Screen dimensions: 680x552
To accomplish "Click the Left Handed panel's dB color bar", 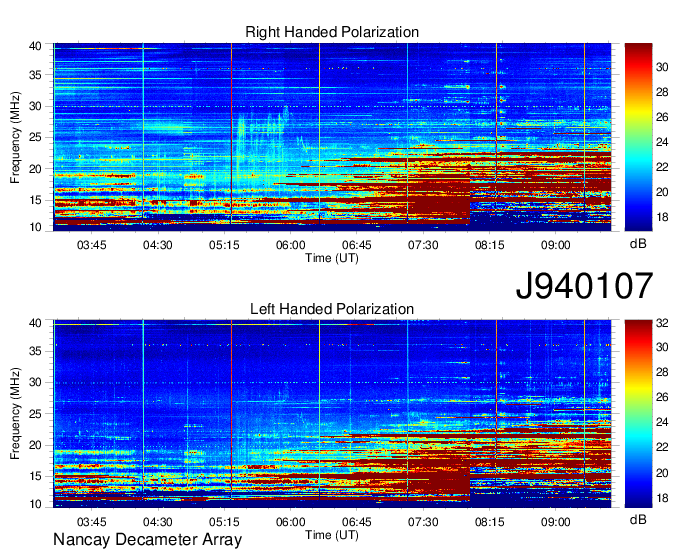I will point(638,414).
